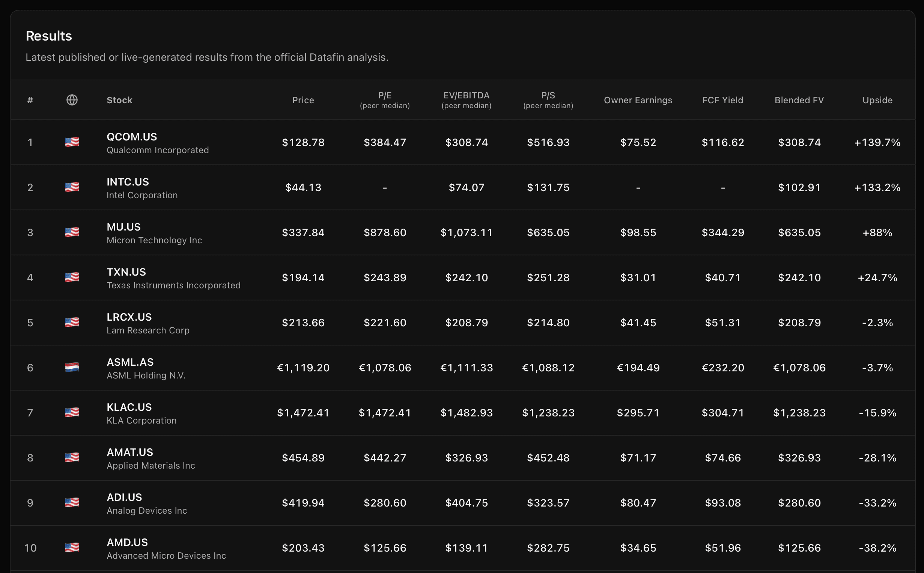Click the US flag beside KLAC.US
The image size is (924, 573).
point(72,412)
